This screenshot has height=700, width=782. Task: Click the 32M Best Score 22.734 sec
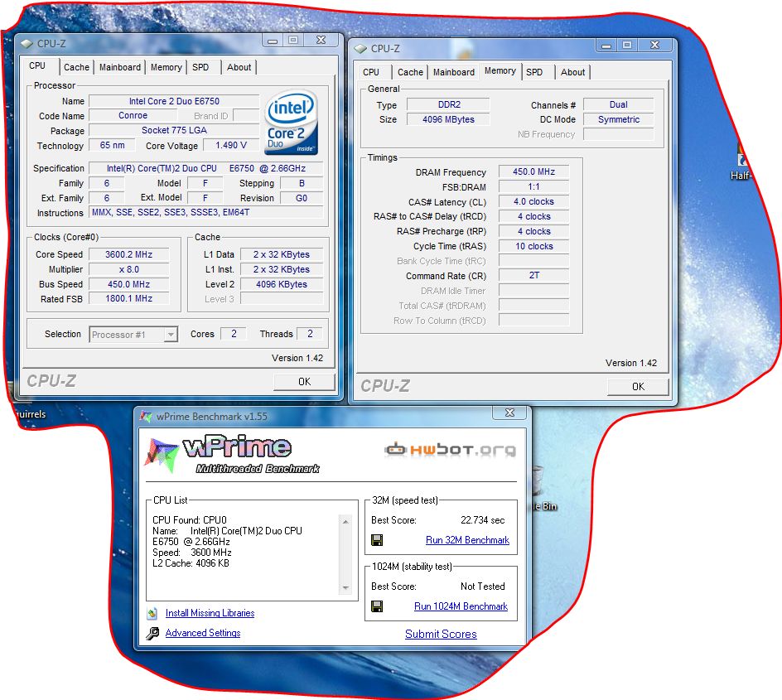click(x=482, y=520)
